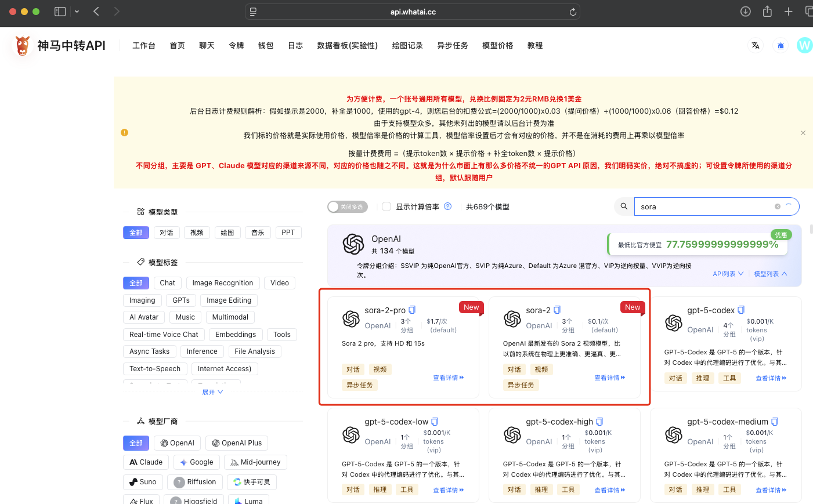
Task: Open the notification bell icon
Action: click(781, 45)
